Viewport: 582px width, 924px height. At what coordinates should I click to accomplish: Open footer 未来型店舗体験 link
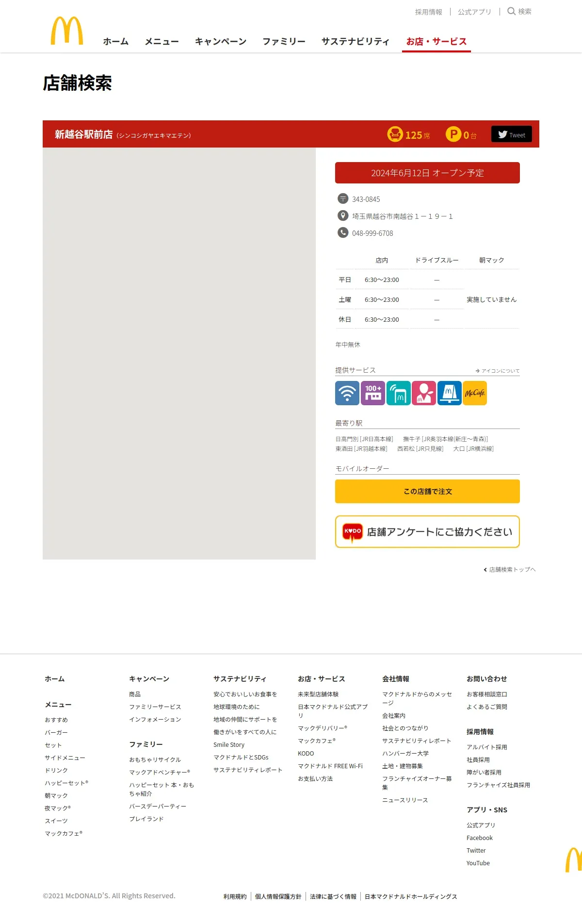318,694
